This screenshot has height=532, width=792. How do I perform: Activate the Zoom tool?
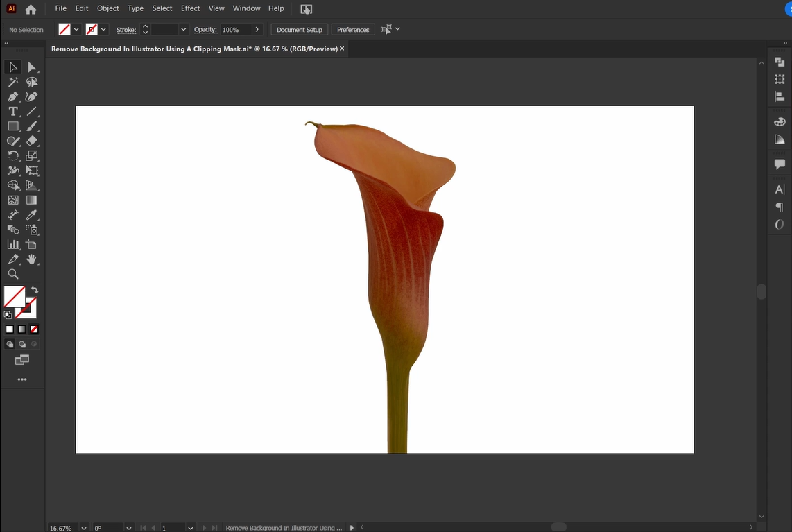click(12, 273)
